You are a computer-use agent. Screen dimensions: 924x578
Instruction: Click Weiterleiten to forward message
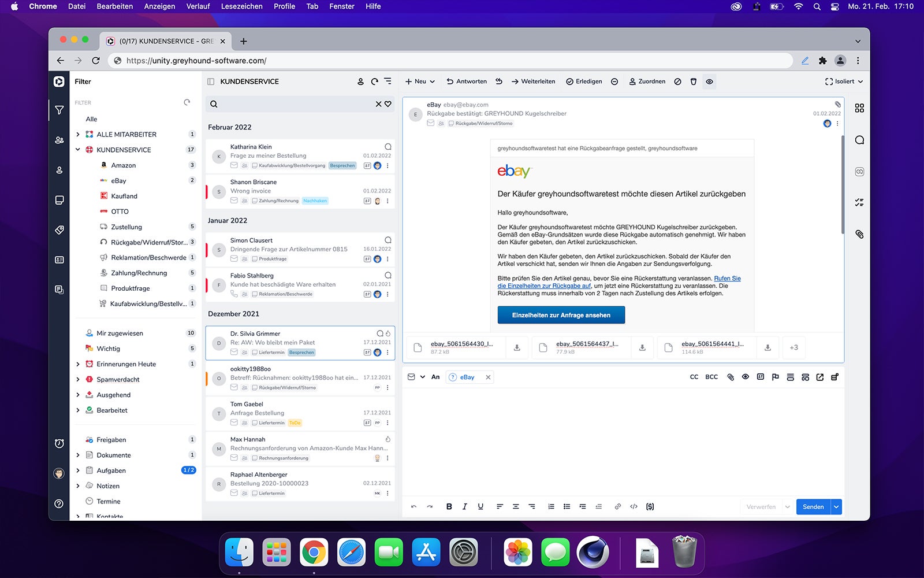(x=533, y=81)
